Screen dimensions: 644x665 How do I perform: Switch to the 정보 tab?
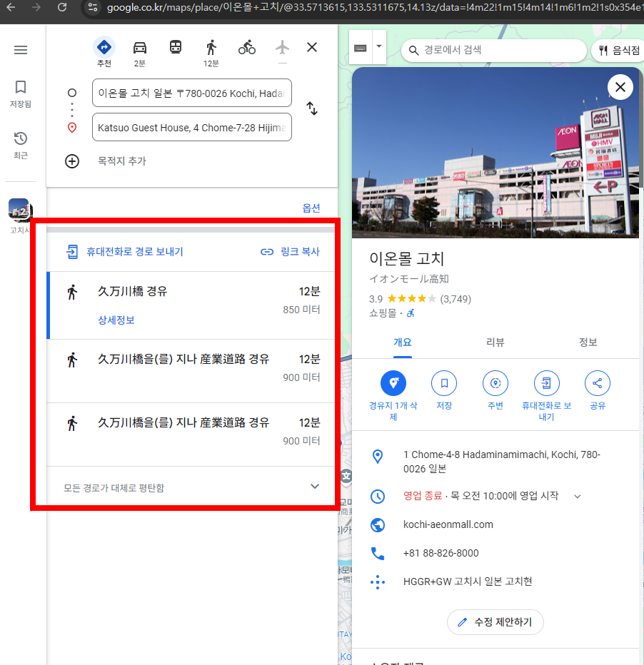(x=588, y=342)
